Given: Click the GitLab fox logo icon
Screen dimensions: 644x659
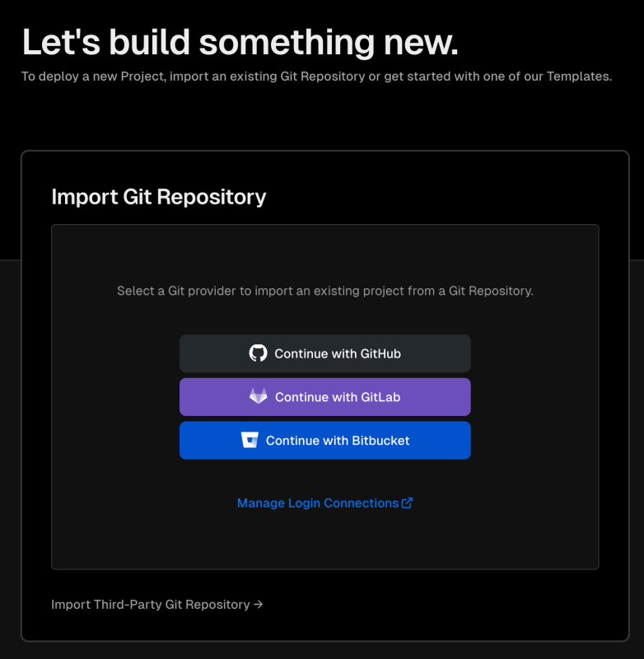Looking at the screenshot, I should pyautogui.click(x=258, y=396).
